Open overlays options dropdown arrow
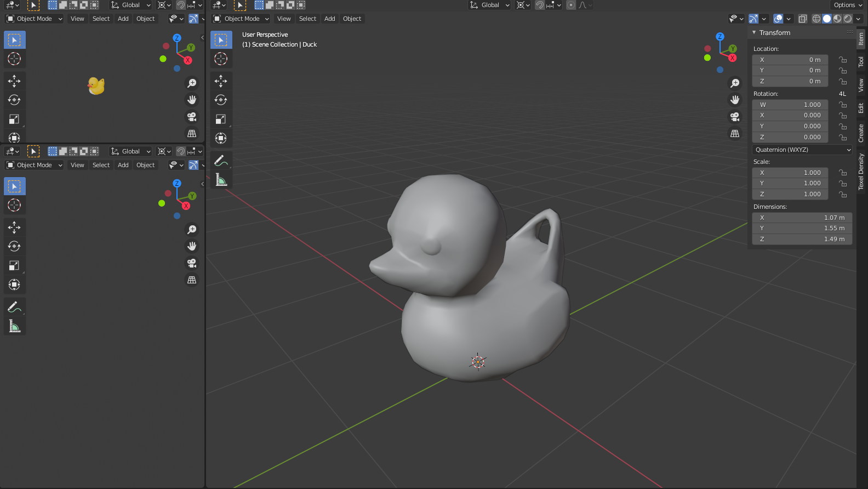This screenshot has width=868, height=489. tap(789, 19)
